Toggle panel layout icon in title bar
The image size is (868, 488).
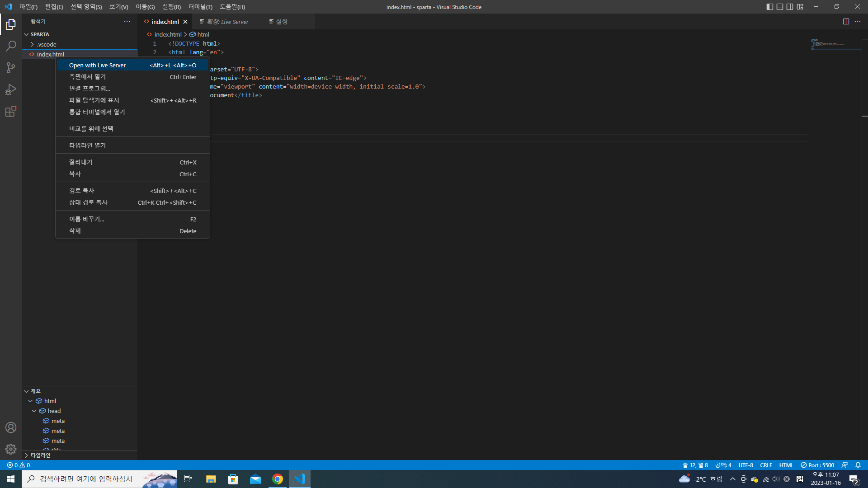point(780,7)
